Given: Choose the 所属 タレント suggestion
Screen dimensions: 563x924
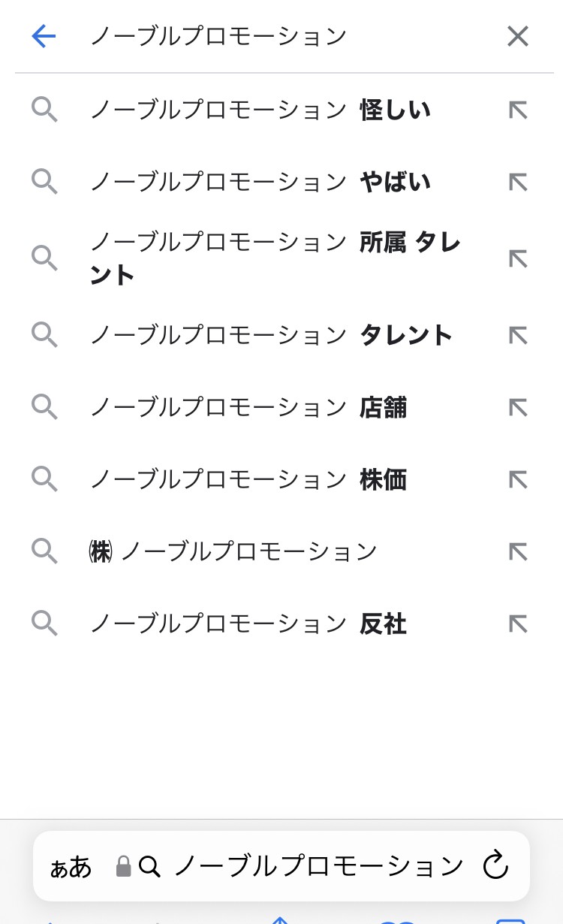Looking at the screenshot, I should (x=275, y=258).
